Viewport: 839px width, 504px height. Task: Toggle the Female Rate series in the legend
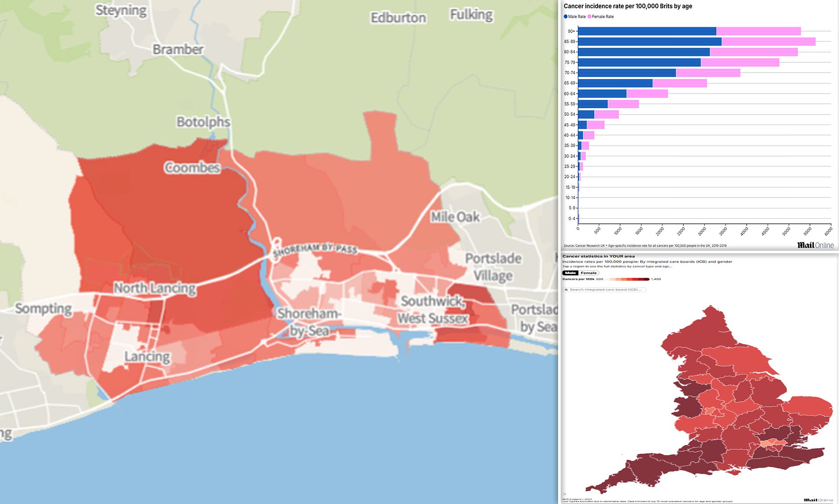click(x=589, y=16)
